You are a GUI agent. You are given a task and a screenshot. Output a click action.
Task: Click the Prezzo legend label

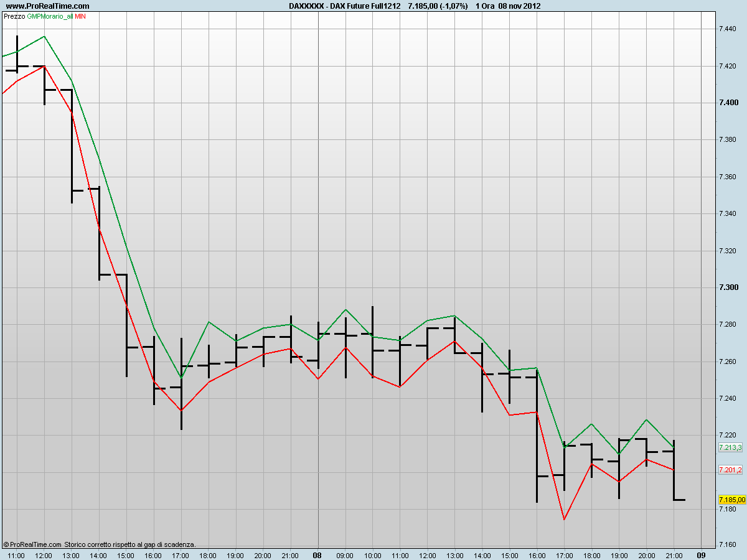[x=14, y=16]
